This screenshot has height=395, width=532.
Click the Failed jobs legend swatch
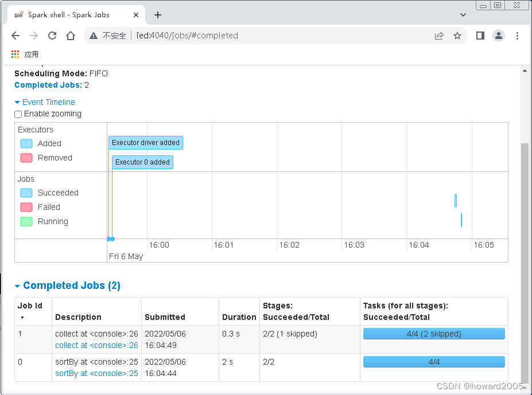pos(26,207)
